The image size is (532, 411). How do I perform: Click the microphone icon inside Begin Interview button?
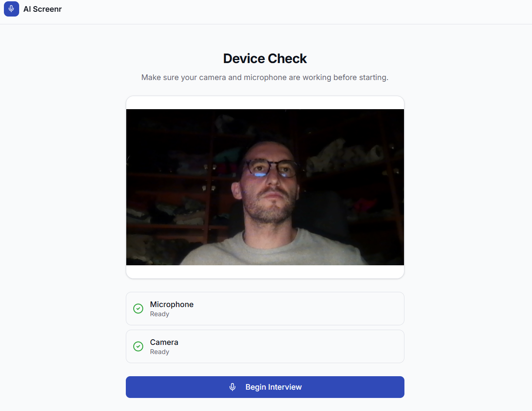coord(232,387)
